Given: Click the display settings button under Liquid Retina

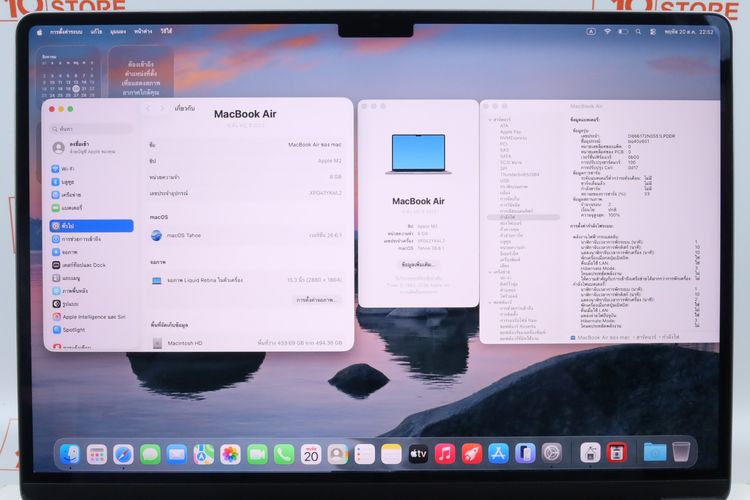Looking at the screenshot, I should 316,300.
